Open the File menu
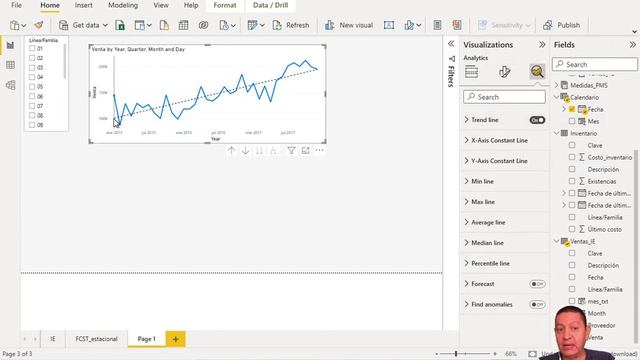 16,5
